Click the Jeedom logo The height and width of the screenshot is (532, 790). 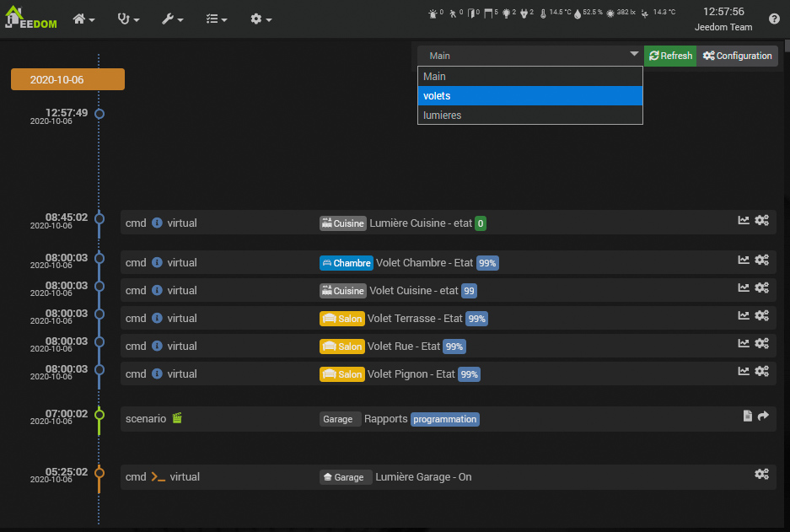(31, 19)
